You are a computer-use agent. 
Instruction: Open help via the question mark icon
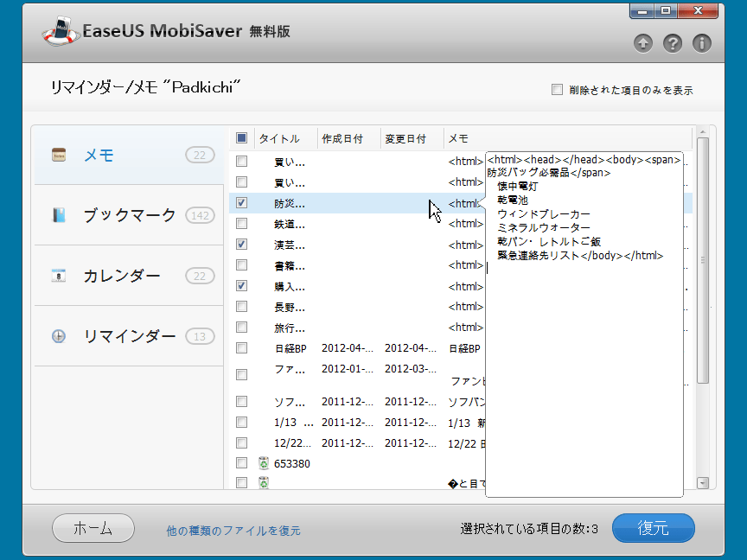672,43
